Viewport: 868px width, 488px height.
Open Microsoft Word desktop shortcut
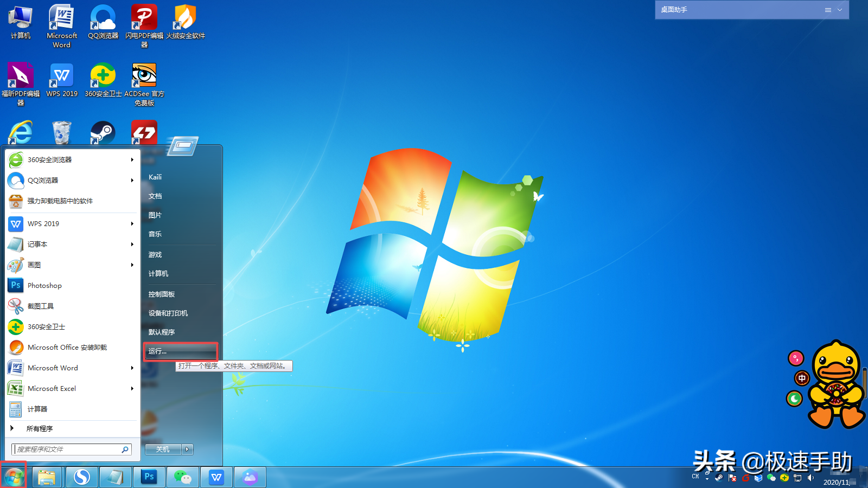point(62,27)
